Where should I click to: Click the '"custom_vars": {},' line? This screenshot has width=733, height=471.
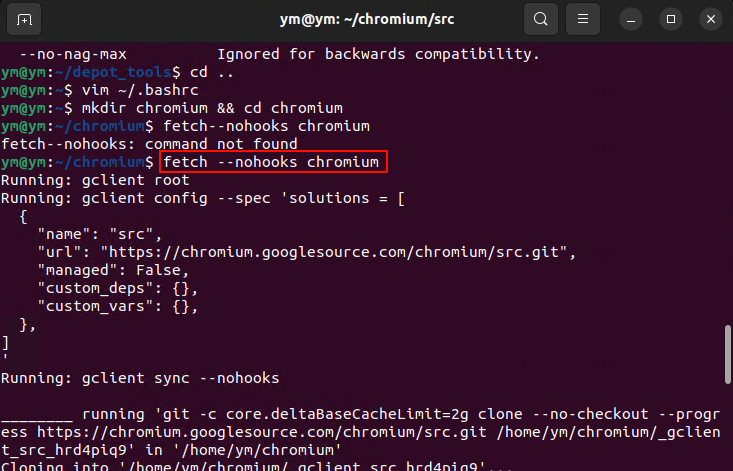[118, 307]
